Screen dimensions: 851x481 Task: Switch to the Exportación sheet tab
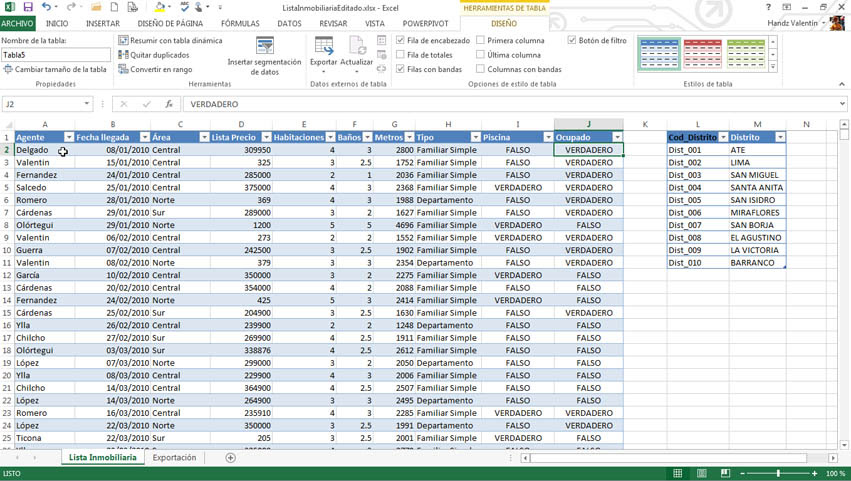click(174, 458)
